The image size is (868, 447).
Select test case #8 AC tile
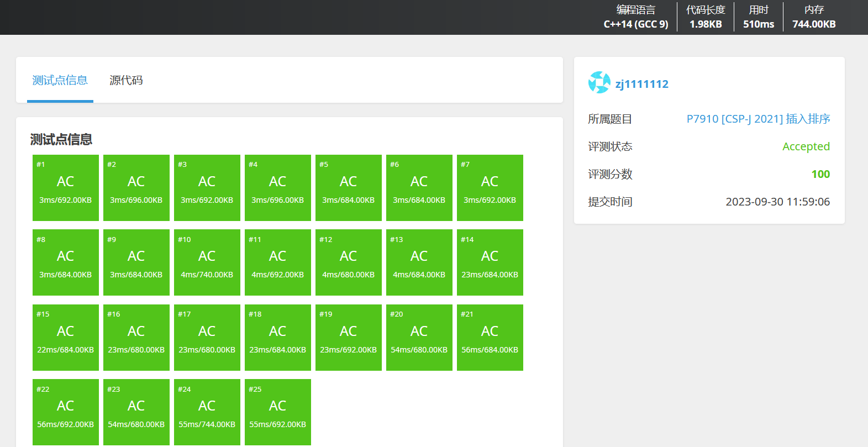point(66,262)
